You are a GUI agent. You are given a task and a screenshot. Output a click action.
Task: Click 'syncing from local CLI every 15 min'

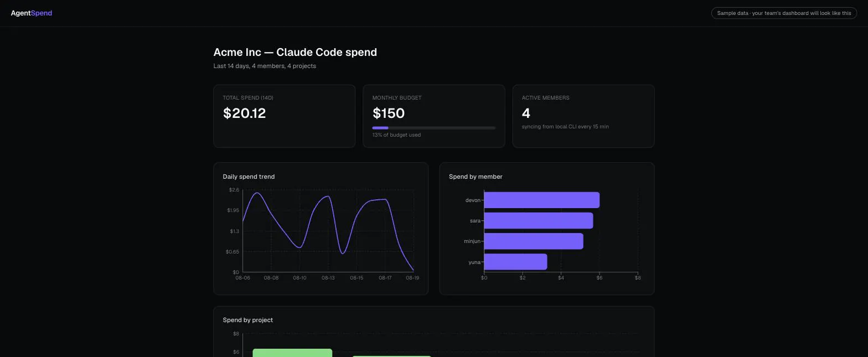565,127
